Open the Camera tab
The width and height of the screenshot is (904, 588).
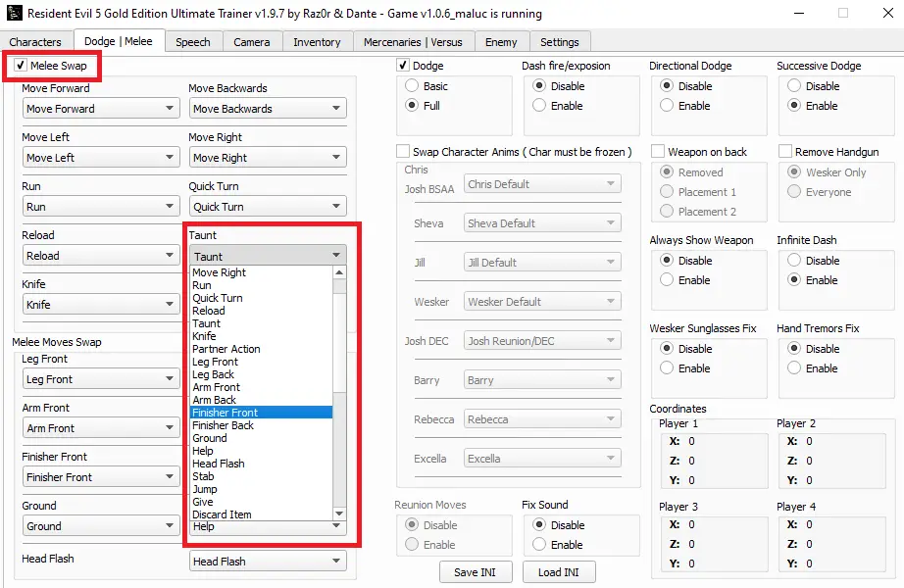click(251, 42)
